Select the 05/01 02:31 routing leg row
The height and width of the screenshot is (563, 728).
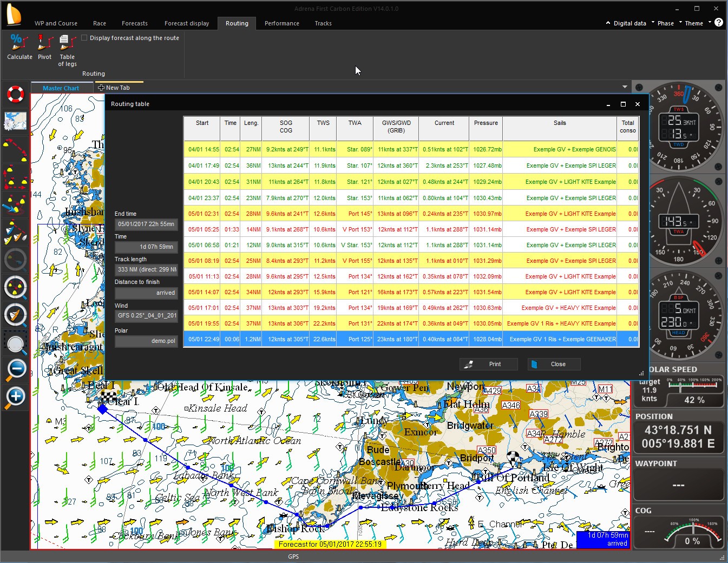pos(411,214)
